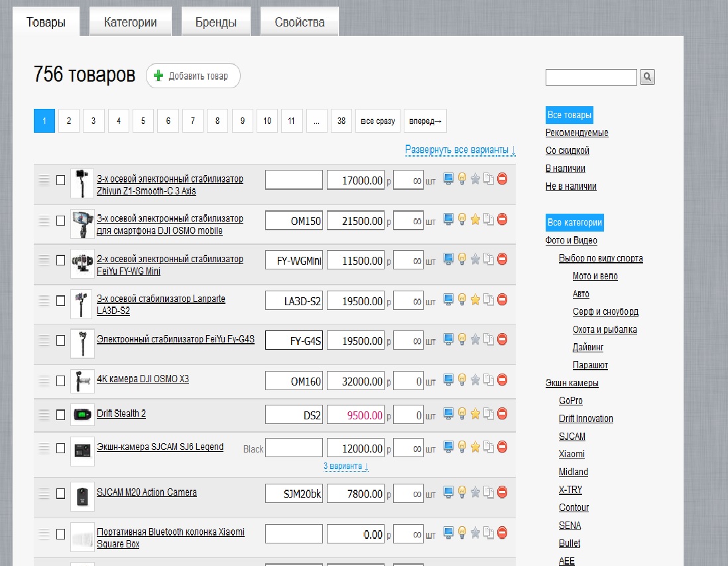Open preview of 4K камера DJI OSMO X3

448,380
